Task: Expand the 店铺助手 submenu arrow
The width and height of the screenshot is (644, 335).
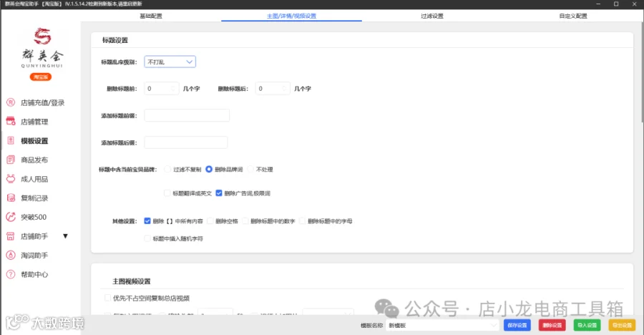Action: pos(65,236)
